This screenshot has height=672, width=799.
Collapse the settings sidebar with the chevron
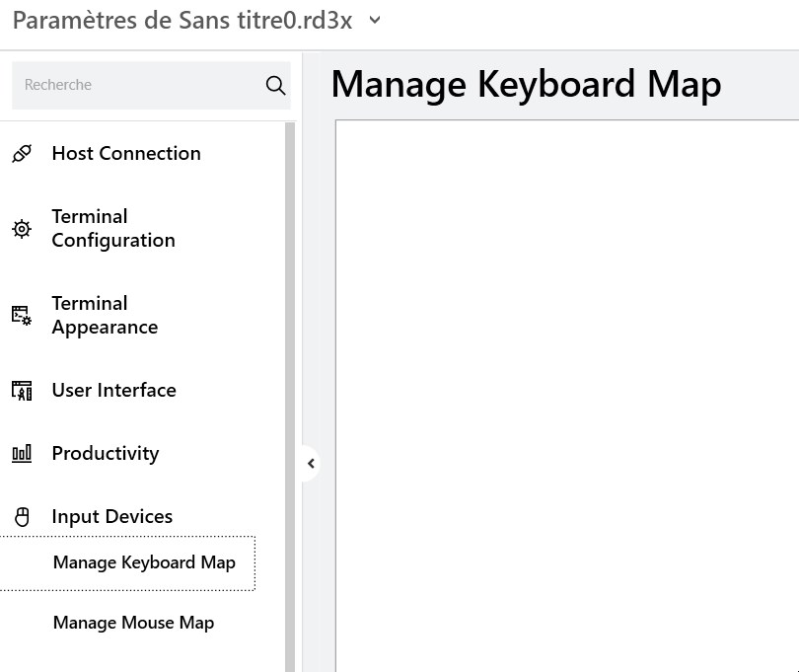312,463
